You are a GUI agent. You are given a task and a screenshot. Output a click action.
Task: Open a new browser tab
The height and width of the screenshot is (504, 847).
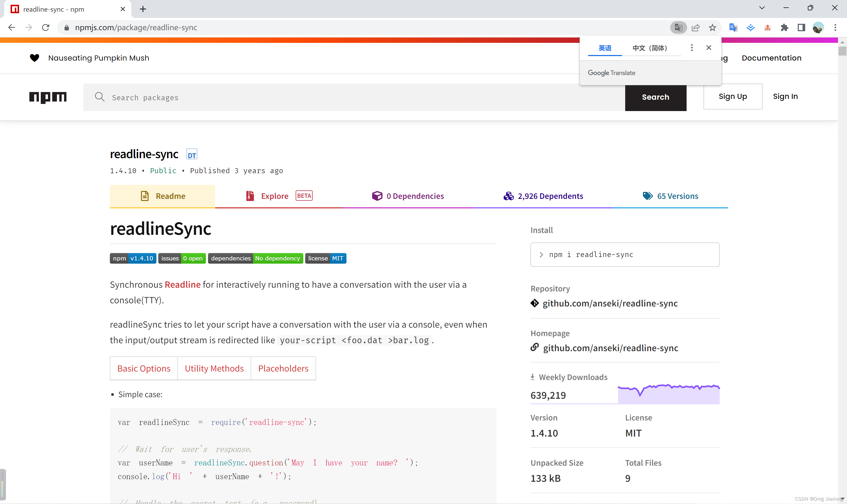point(143,9)
